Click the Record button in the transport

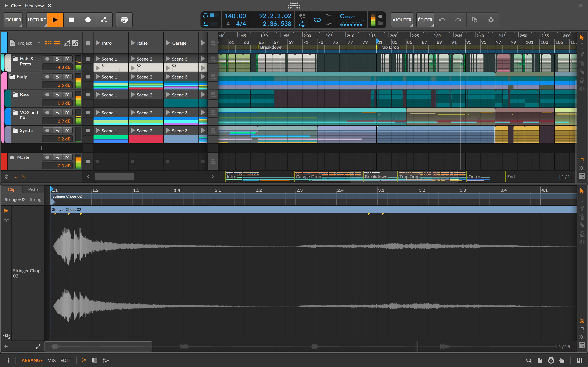pyautogui.click(x=88, y=20)
